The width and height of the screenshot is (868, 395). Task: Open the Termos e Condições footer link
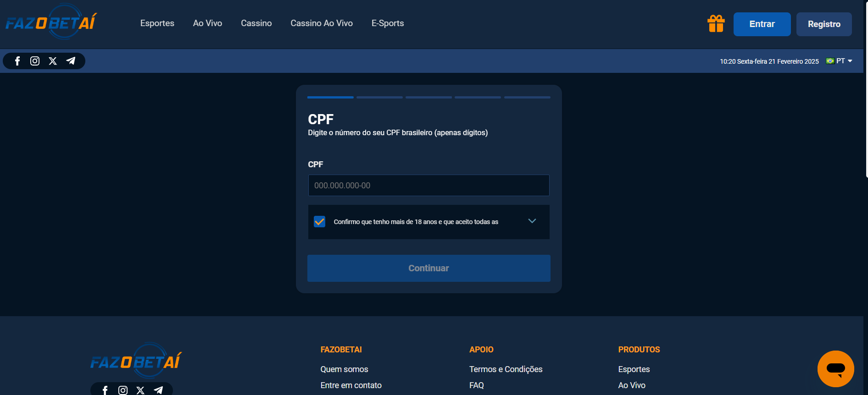coord(506,369)
